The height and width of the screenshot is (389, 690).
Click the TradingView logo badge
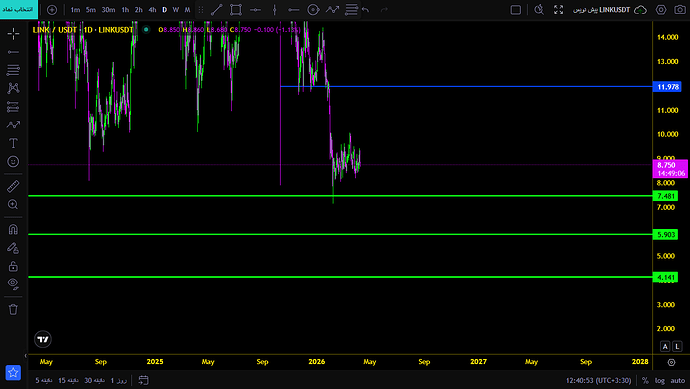click(43, 339)
